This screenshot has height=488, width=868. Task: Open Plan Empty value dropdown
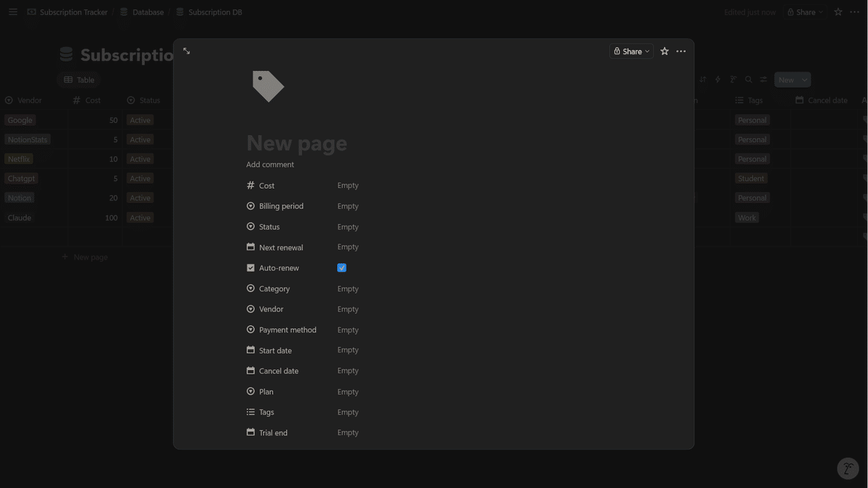[x=348, y=392]
